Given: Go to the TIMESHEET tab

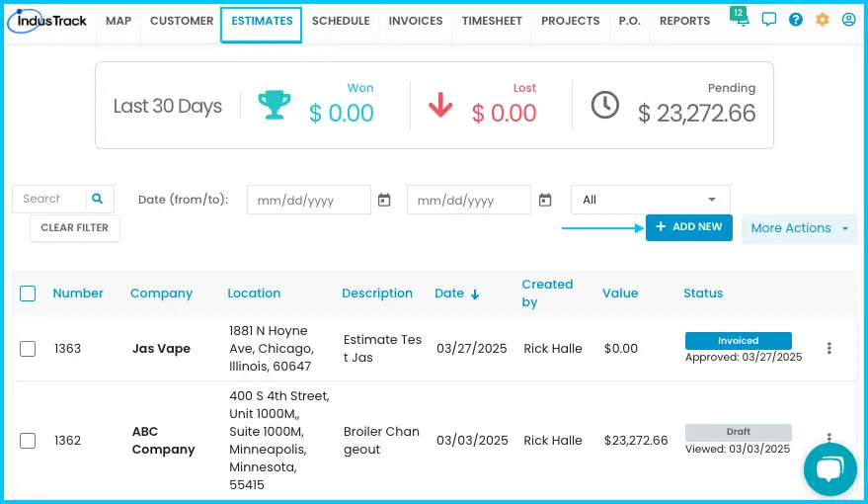Looking at the screenshot, I should (x=492, y=21).
